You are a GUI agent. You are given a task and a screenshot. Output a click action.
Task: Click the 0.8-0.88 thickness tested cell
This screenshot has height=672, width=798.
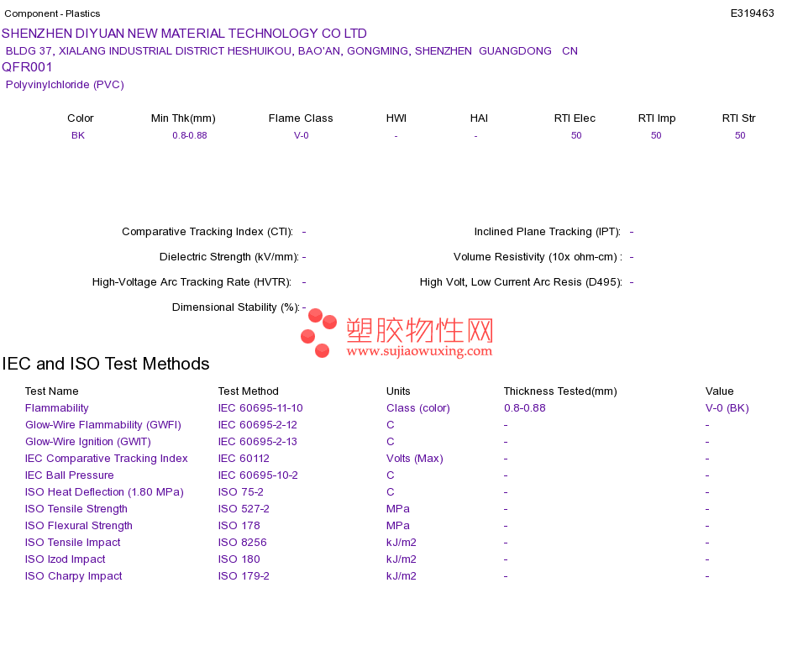coord(525,407)
